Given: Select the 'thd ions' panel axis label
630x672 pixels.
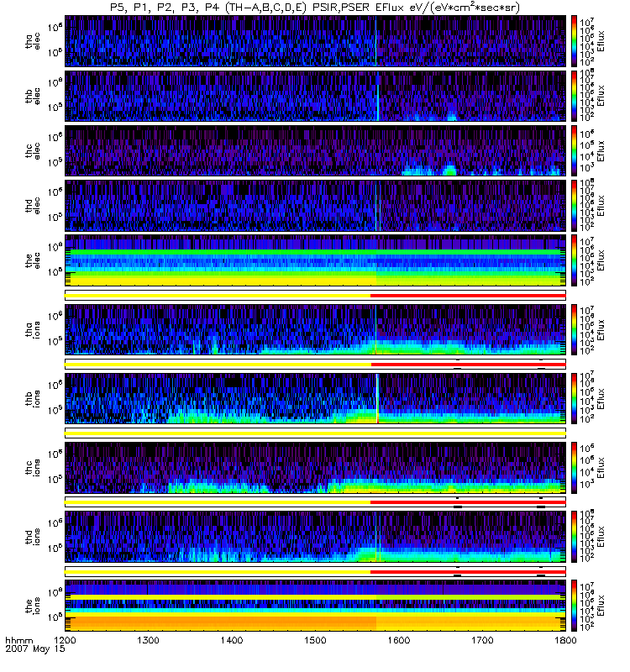Looking at the screenshot, I should pos(33,536).
